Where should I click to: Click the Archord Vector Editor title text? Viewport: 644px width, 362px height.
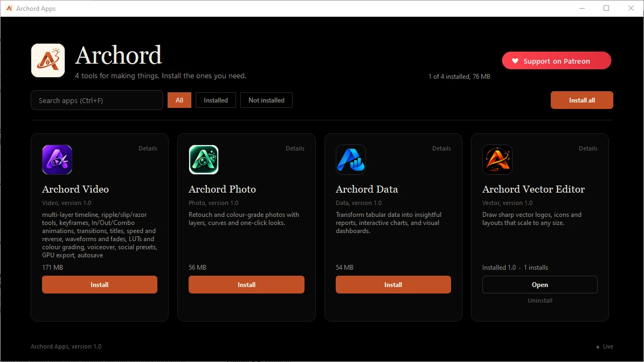pyautogui.click(x=534, y=189)
